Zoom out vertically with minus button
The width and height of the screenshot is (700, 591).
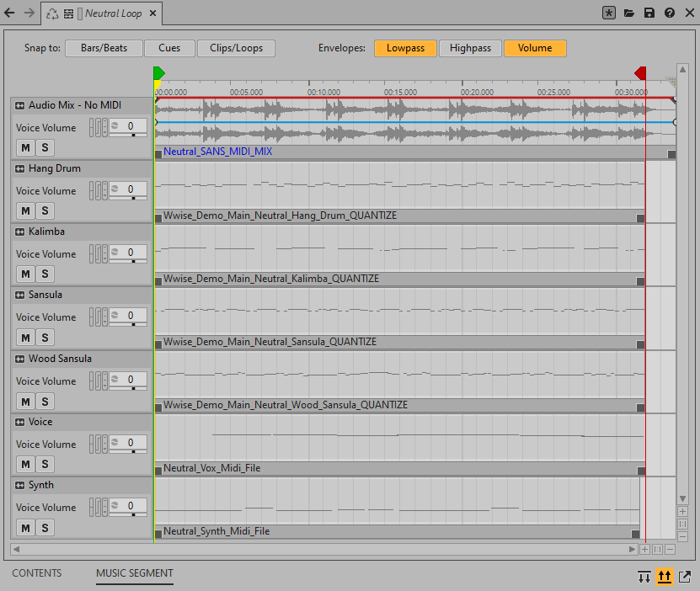tap(682, 536)
